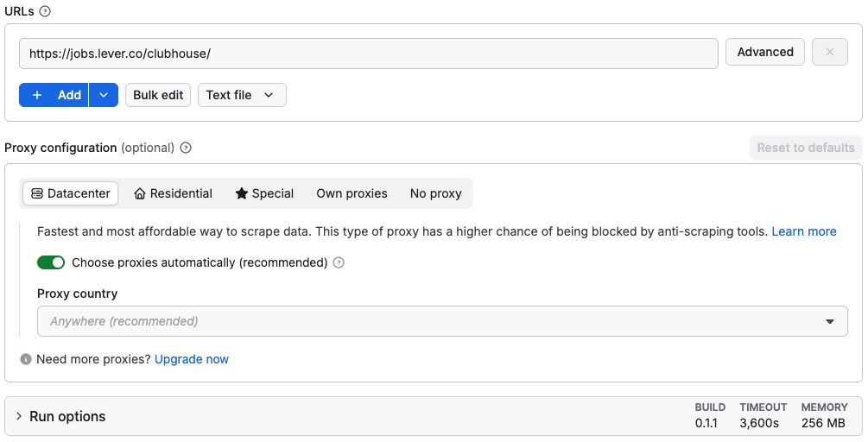Open the Add button dropdown arrow
Screen dimensions: 868x442
(104, 95)
